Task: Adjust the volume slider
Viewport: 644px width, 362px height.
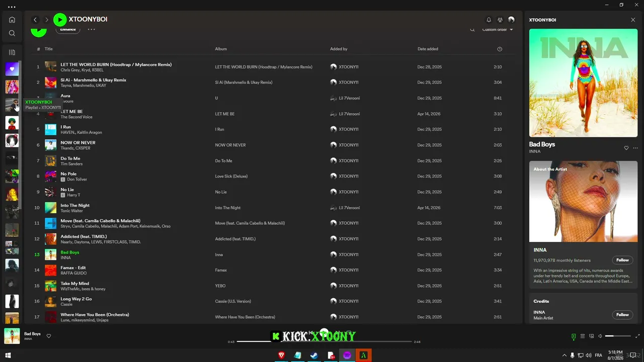Action: [617, 336]
